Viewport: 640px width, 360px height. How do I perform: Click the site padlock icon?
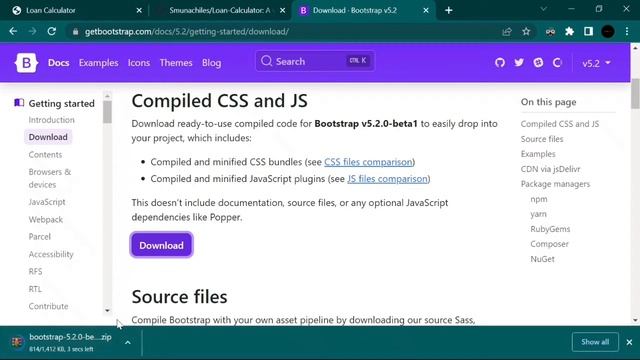pos(75,31)
